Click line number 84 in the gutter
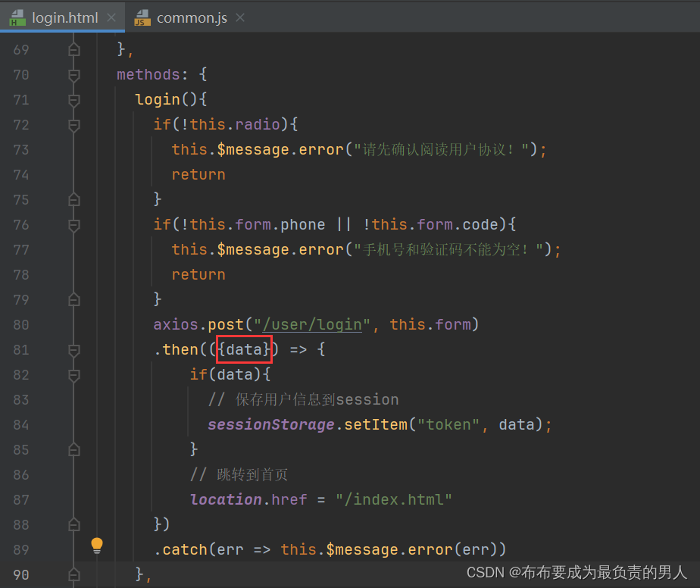The width and height of the screenshot is (700, 588). pos(20,425)
